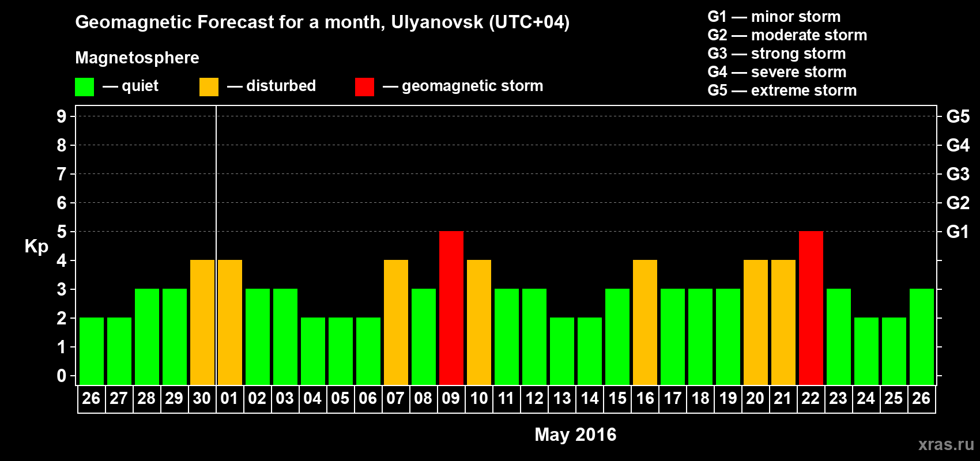Click date label 09 on the axis
This screenshot has height=461, width=980.
[451, 398]
